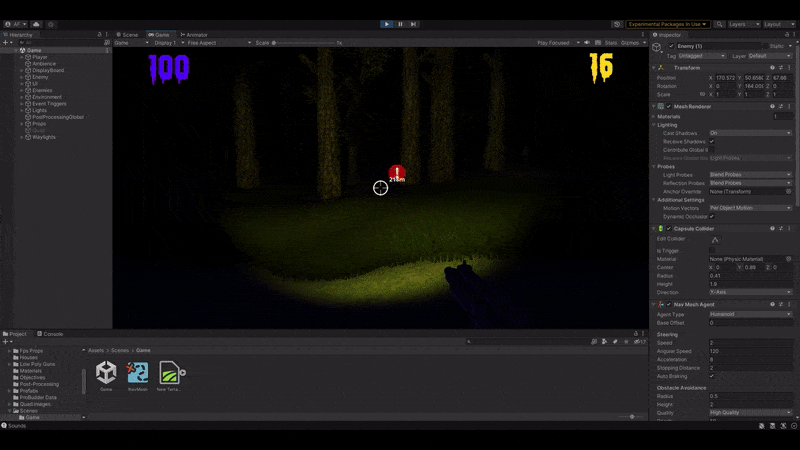Image resolution: width=800 pixels, height=450 pixels.
Task: Open Reflection Probes dropdown
Action: [751, 183]
